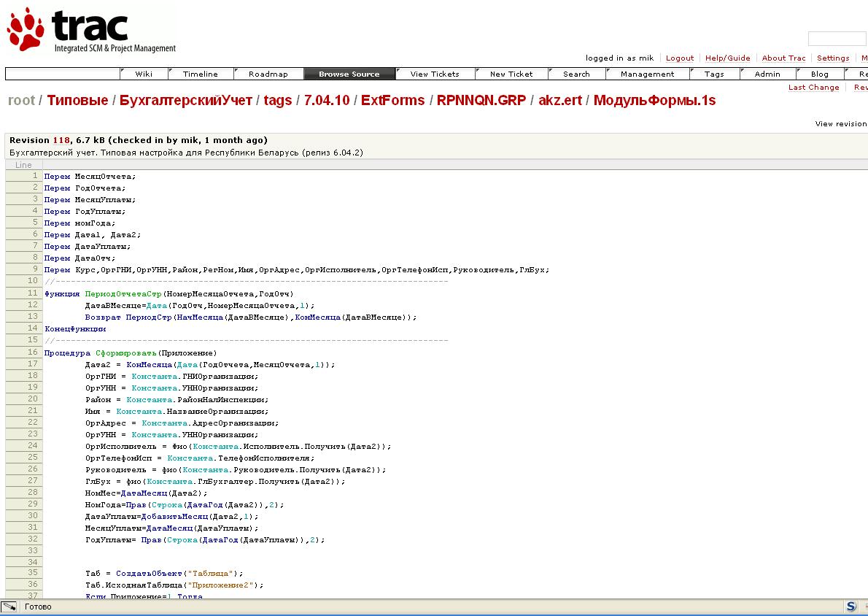This screenshot has width=868, height=616.
Task: Click the Trac paw logo
Action: tap(26, 30)
